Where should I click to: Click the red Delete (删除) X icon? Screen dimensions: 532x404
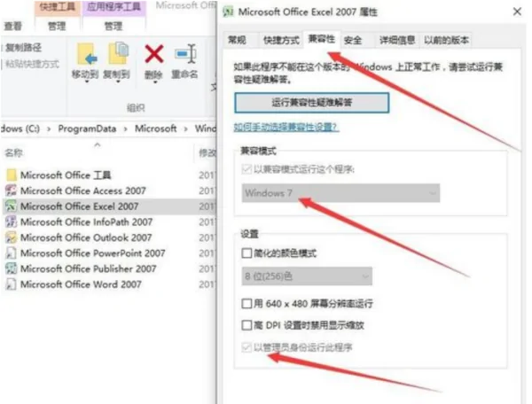[x=154, y=54]
